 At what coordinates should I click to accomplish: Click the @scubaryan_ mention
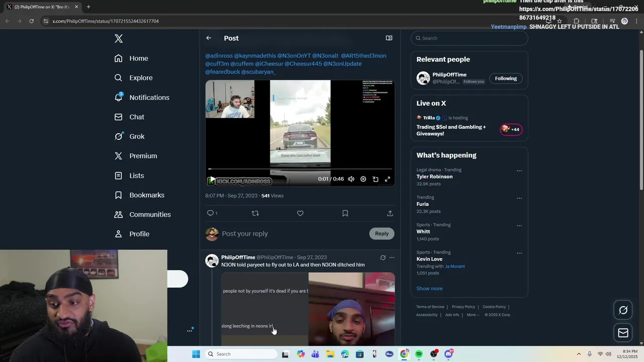pyautogui.click(x=258, y=72)
